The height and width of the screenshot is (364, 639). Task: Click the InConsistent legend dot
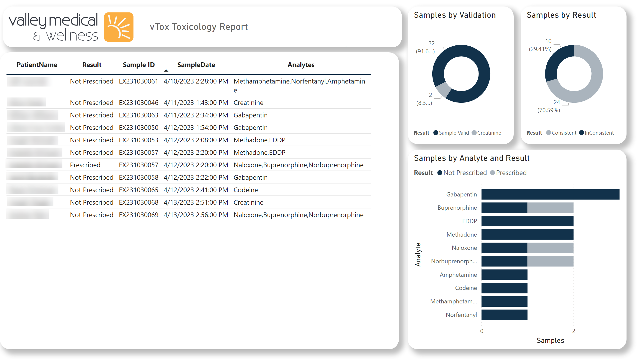tap(581, 133)
